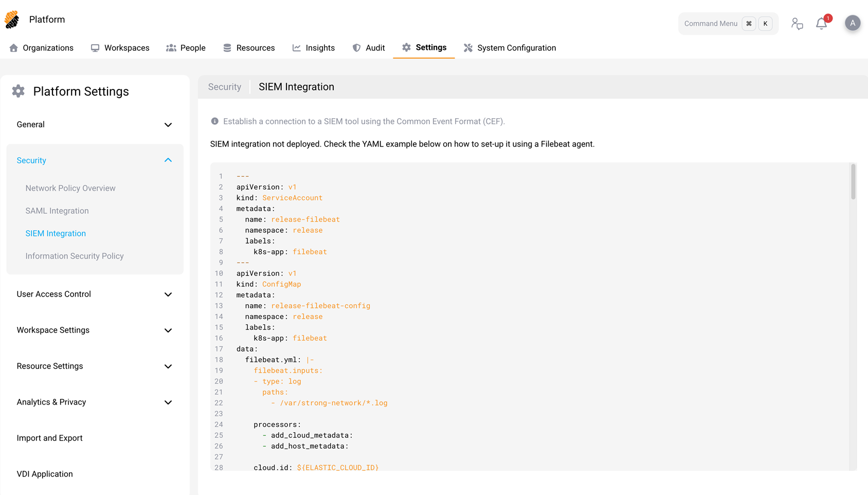The width and height of the screenshot is (868, 495).
Task: Expand the Resource Settings section
Action: pyautogui.click(x=168, y=366)
